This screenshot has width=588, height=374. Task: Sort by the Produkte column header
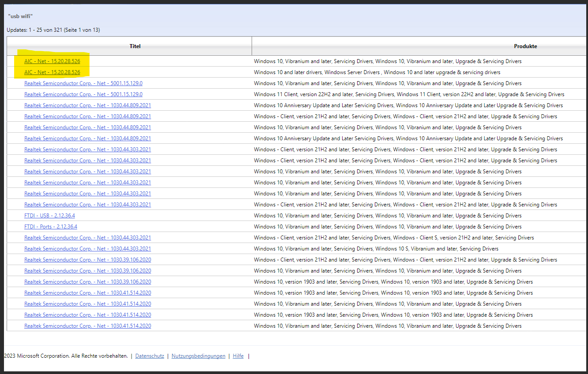click(x=525, y=46)
